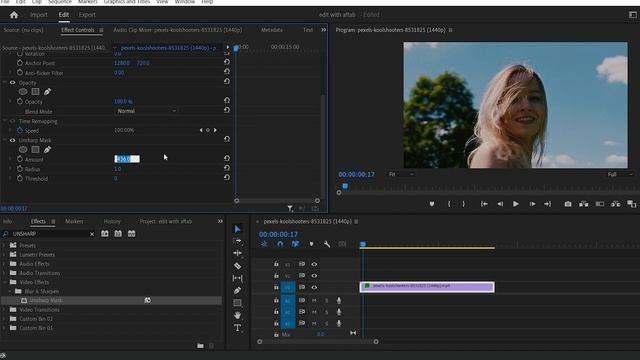Select the Ripple Edit tool
The image size is (640, 360).
point(237,253)
